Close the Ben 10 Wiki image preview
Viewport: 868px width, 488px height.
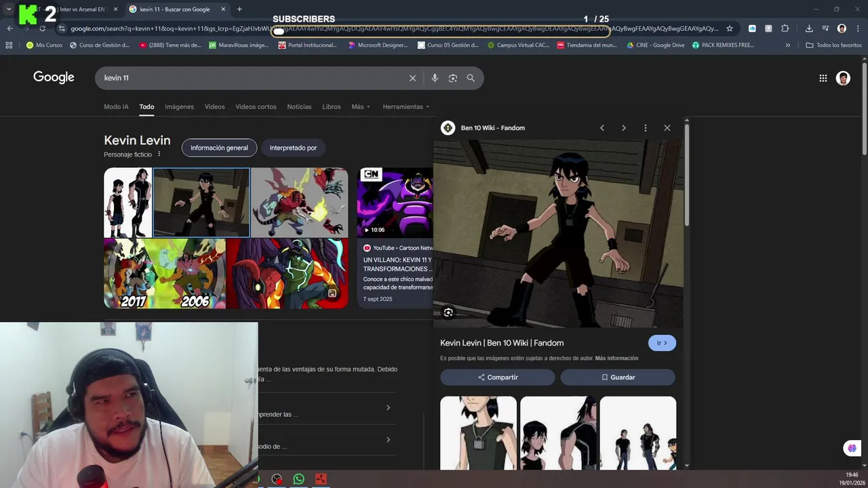point(667,127)
